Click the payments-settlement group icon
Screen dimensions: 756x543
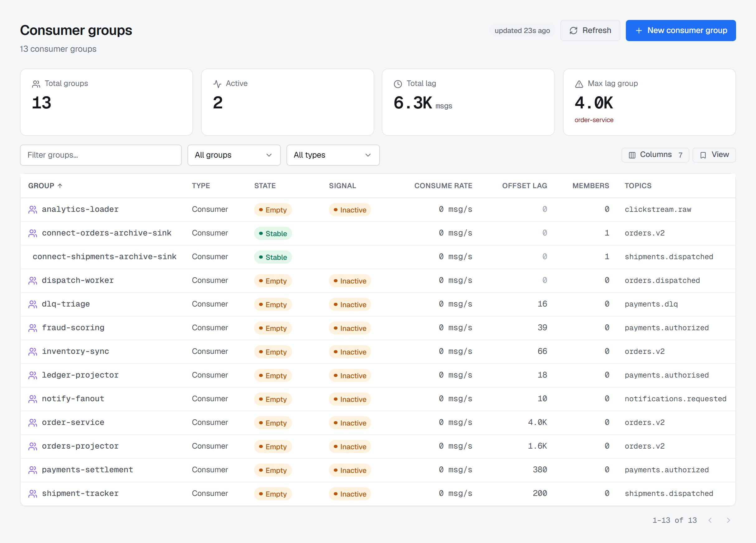click(x=33, y=470)
